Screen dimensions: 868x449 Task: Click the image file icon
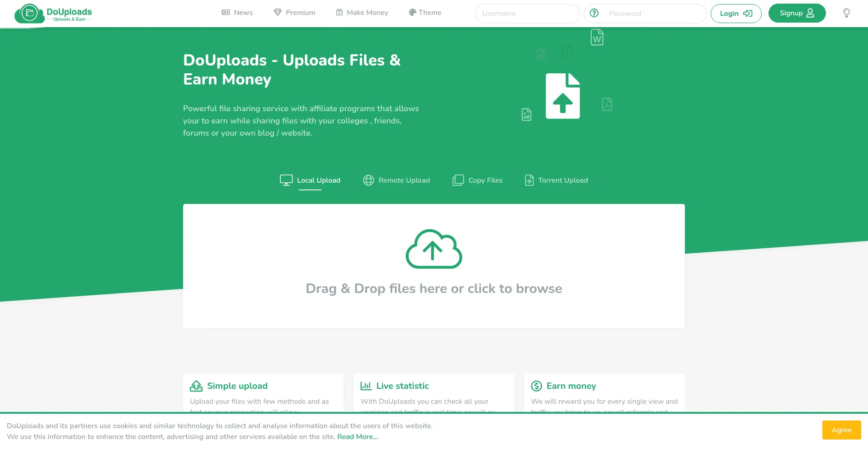(x=527, y=114)
